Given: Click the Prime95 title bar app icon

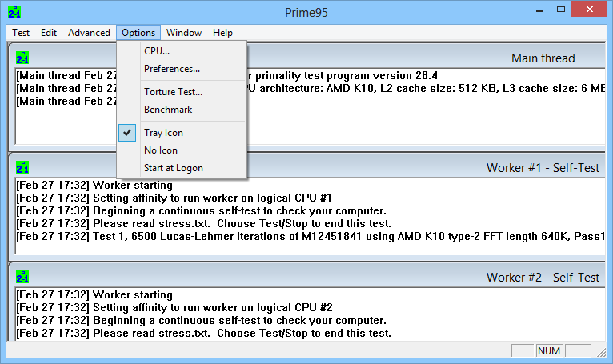Looking at the screenshot, I should 14,12.
